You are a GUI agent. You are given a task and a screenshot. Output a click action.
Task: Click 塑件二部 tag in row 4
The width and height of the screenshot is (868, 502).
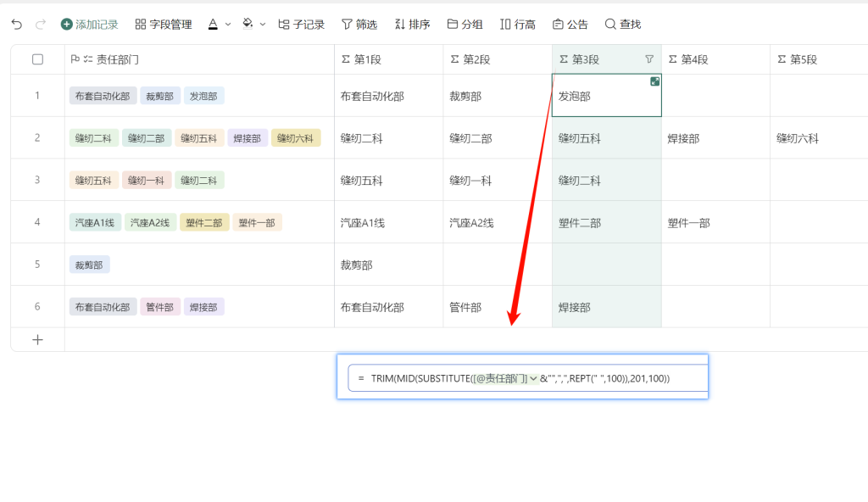204,223
